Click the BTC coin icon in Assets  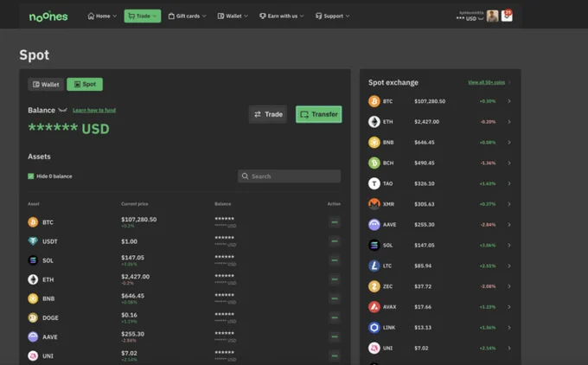33,222
